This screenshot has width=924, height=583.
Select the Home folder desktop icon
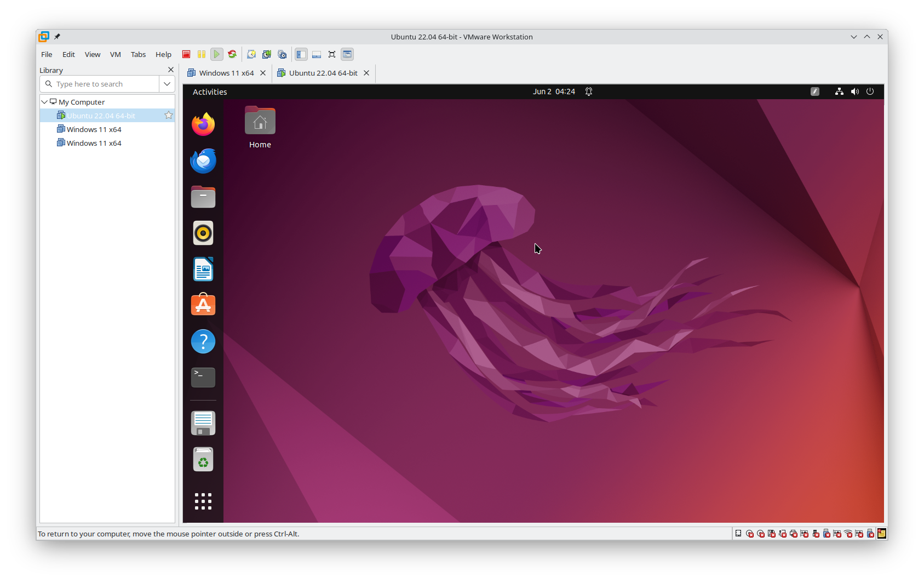point(260,127)
